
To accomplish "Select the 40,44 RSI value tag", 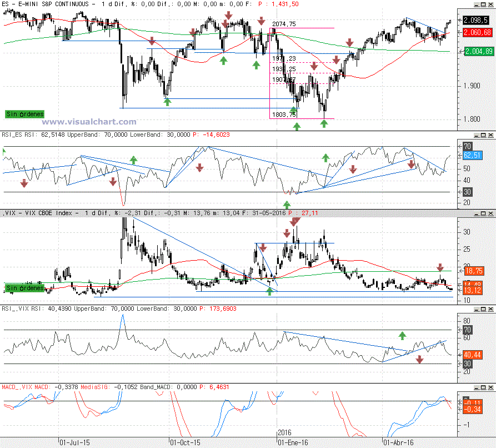I will tap(473, 355).
